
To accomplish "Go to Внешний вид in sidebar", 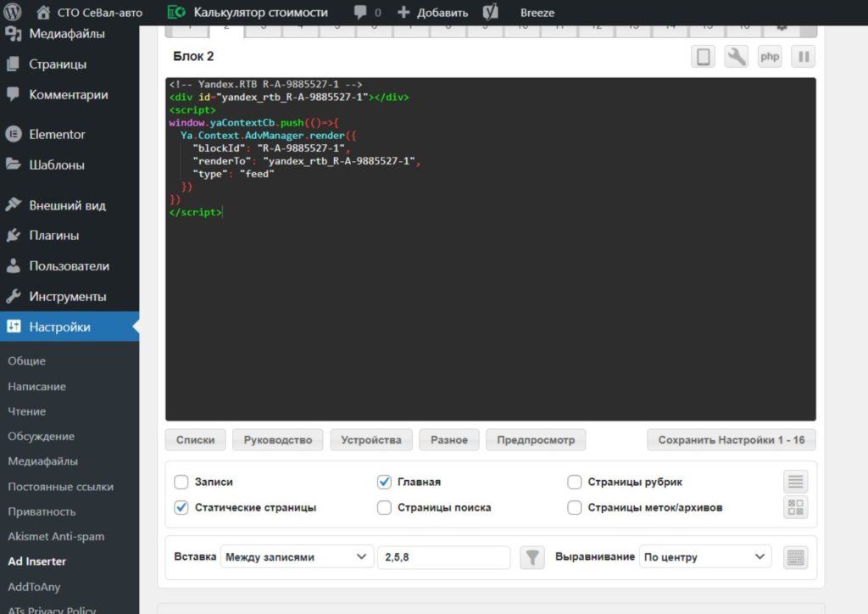I will click(x=70, y=205).
